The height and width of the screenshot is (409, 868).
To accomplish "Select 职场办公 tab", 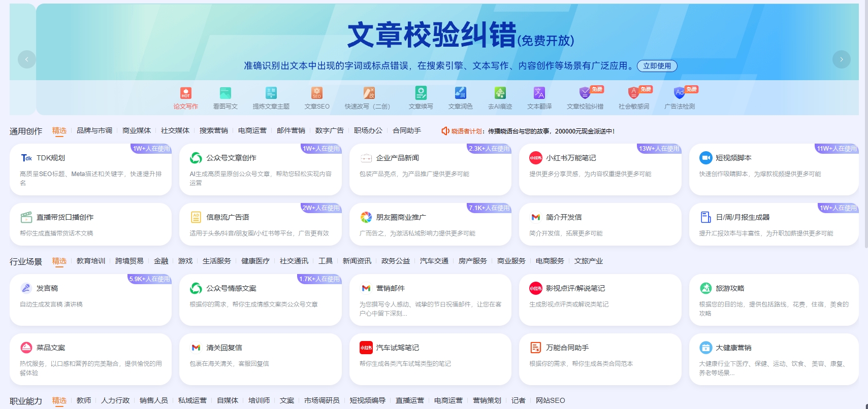I will point(368,130).
